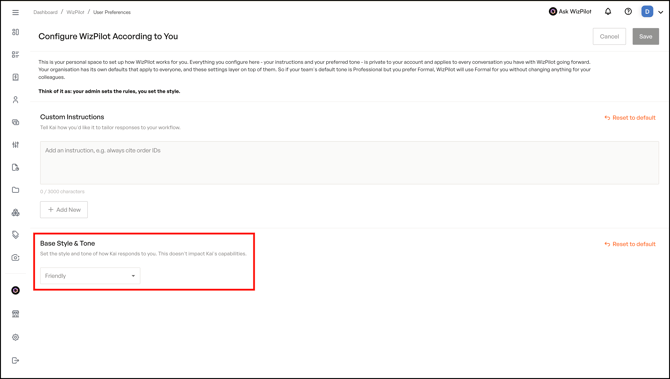Go to WizPilot breadcrumb

[x=75, y=12]
